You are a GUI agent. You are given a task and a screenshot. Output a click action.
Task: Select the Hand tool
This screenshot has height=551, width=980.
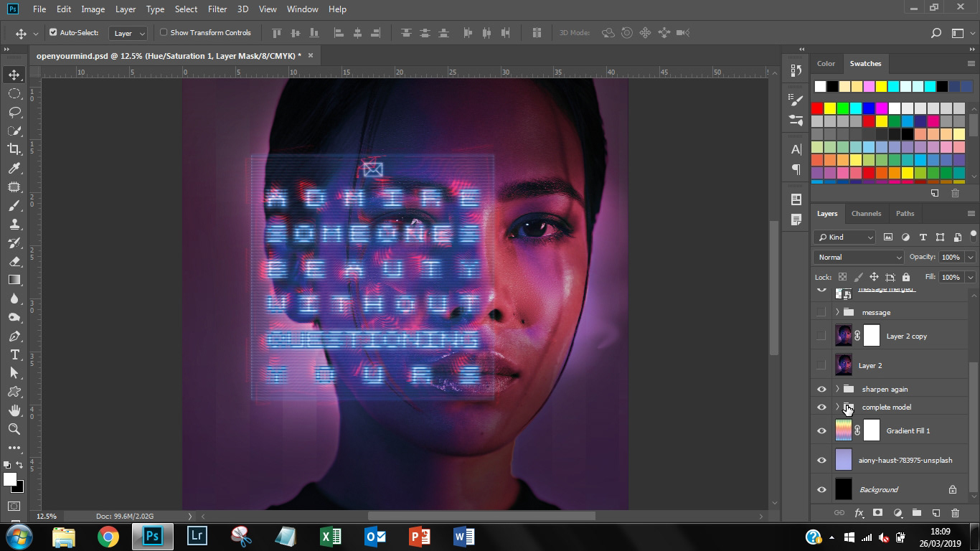(x=14, y=410)
